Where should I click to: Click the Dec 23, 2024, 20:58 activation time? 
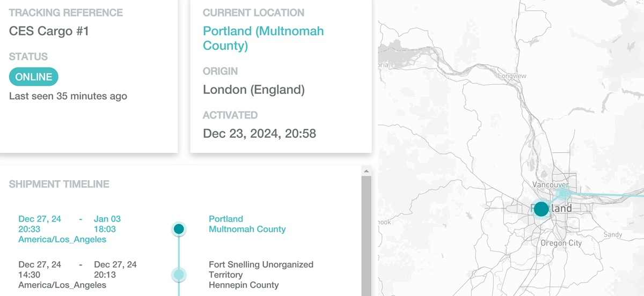point(259,134)
